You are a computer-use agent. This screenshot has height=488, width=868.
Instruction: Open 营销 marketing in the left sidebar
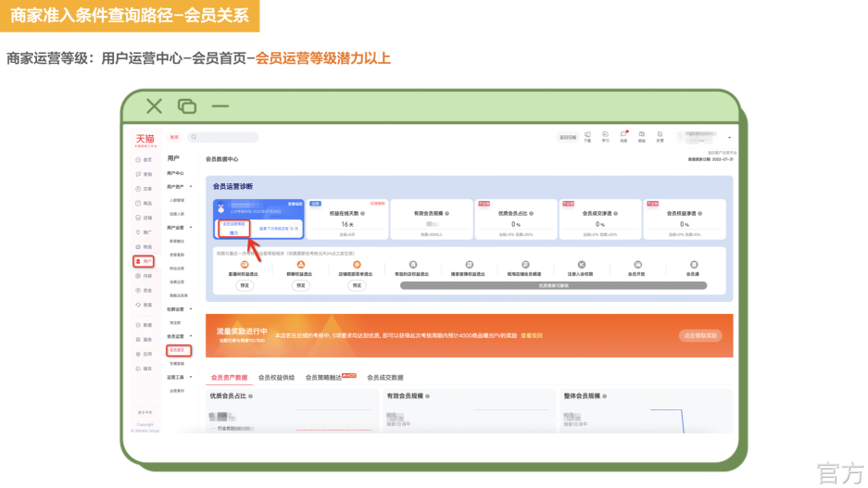[x=144, y=174]
